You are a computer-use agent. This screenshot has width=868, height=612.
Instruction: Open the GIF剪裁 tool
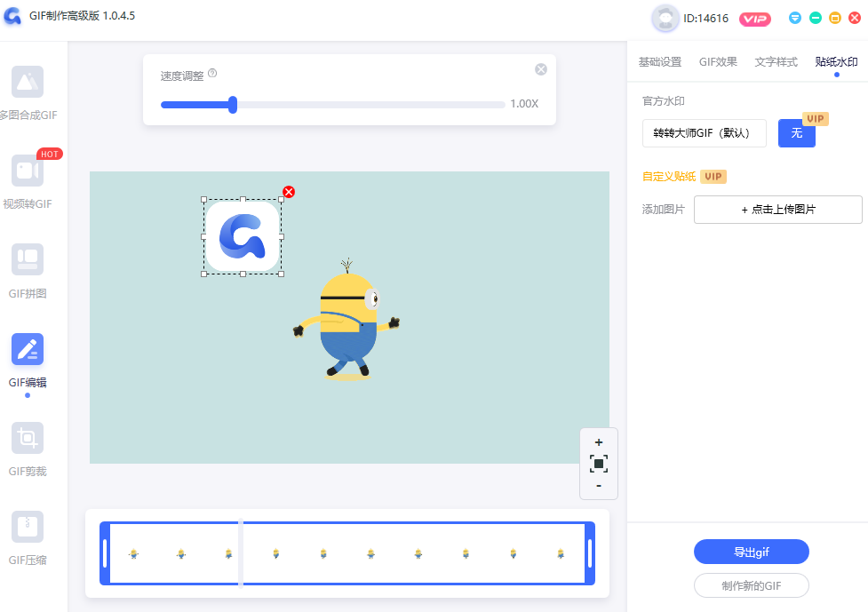28,449
